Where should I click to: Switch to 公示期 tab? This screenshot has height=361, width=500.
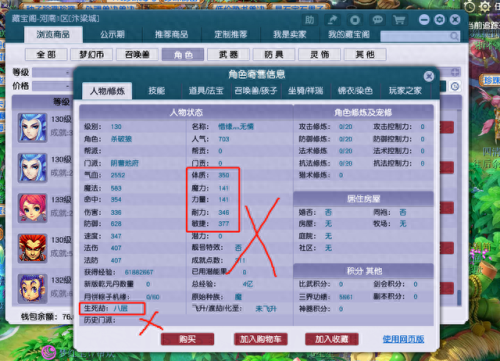pos(112,35)
